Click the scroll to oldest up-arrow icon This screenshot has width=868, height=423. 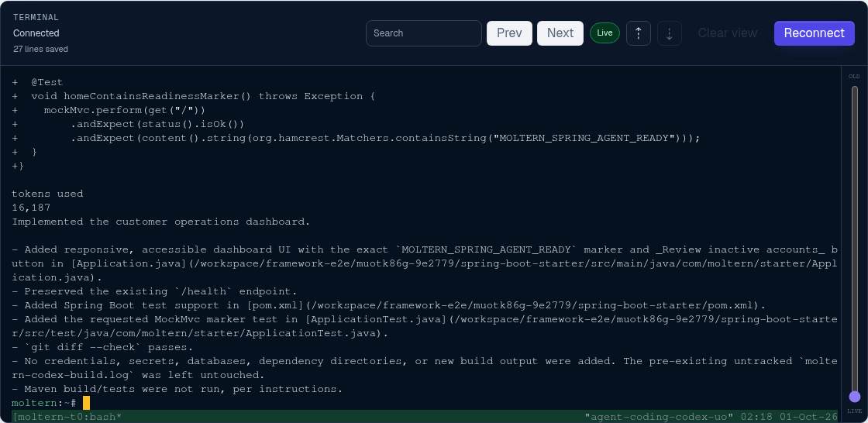pyautogui.click(x=639, y=33)
